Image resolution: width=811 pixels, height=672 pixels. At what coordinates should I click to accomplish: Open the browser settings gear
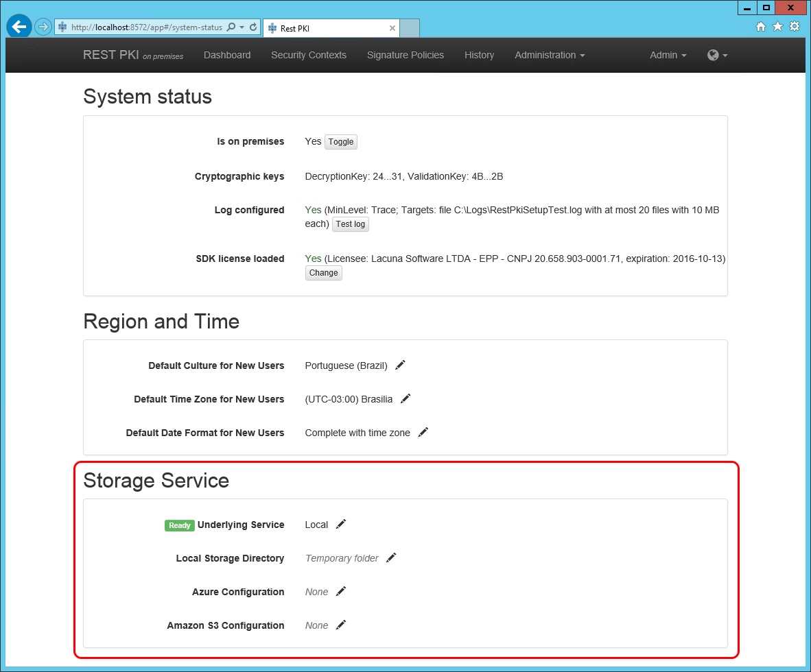tap(794, 26)
